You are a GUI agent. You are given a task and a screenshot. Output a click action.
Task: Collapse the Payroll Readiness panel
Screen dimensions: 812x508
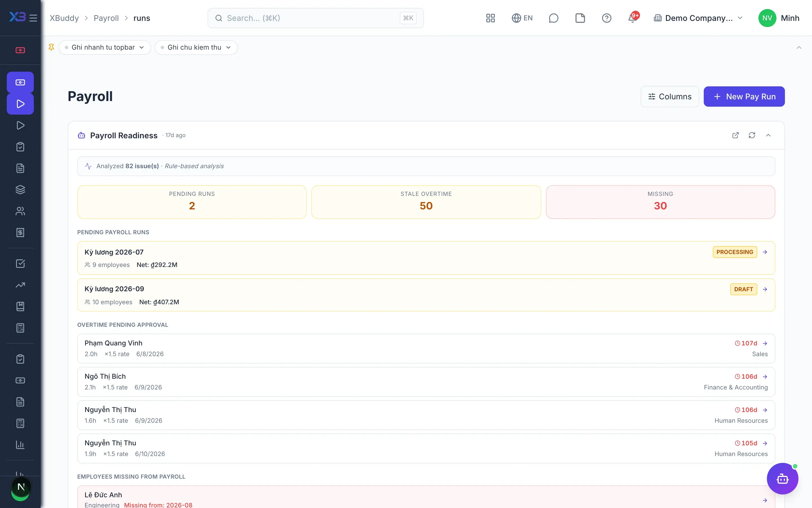pyautogui.click(x=768, y=135)
